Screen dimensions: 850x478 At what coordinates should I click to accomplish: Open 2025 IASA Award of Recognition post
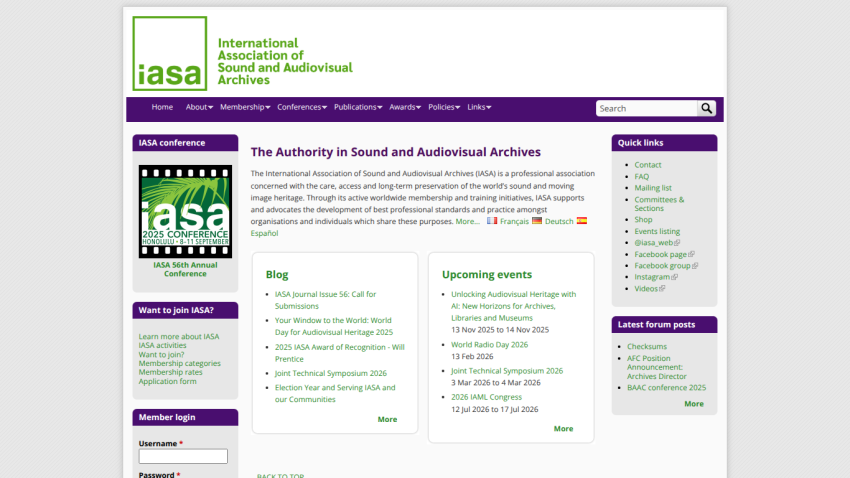pyautogui.click(x=340, y=353)
